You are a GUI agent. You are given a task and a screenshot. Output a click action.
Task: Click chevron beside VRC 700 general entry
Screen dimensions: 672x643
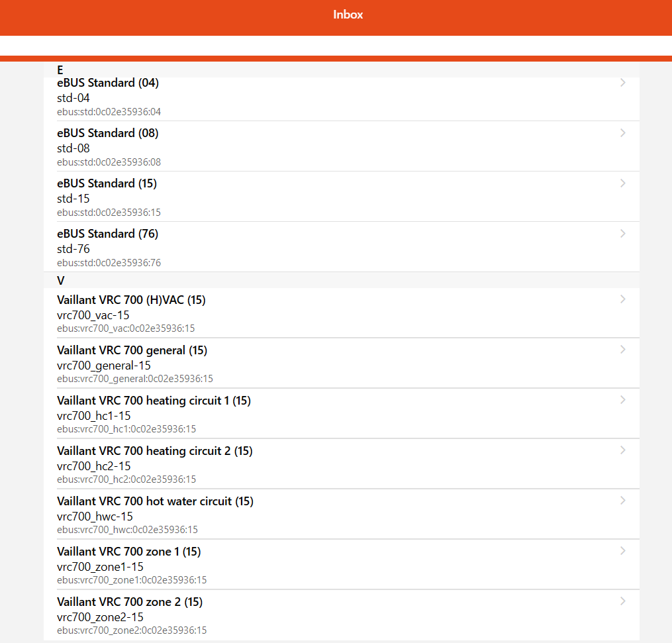622,350
